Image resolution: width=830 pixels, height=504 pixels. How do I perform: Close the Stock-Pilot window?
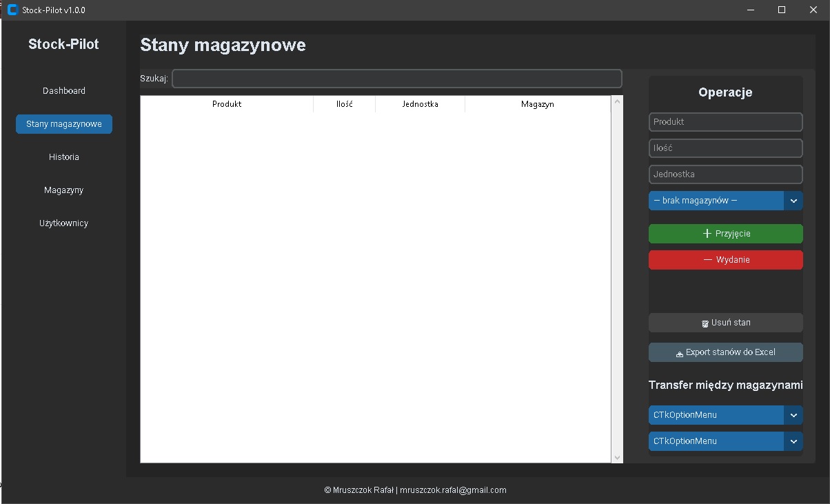[x=813, y=10]
